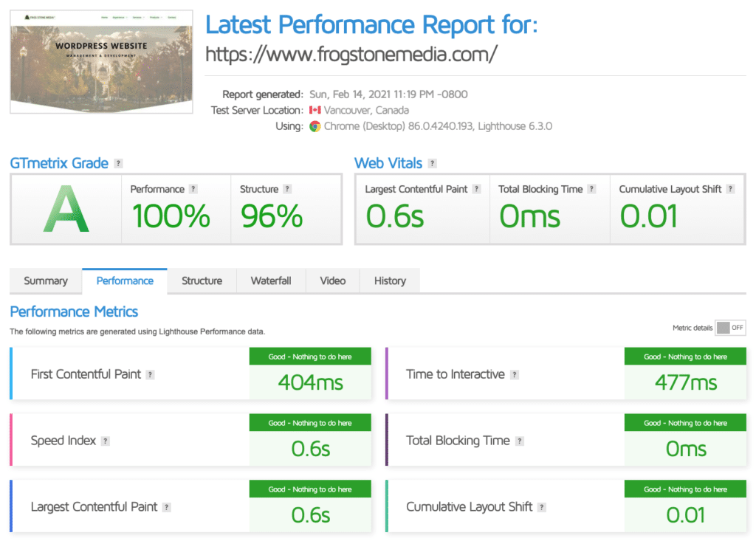The height and width of the screenshot is (544, 756).
Task: Open the GTmetrix Grade help tooltip
Action: click(x=120, y=163)
